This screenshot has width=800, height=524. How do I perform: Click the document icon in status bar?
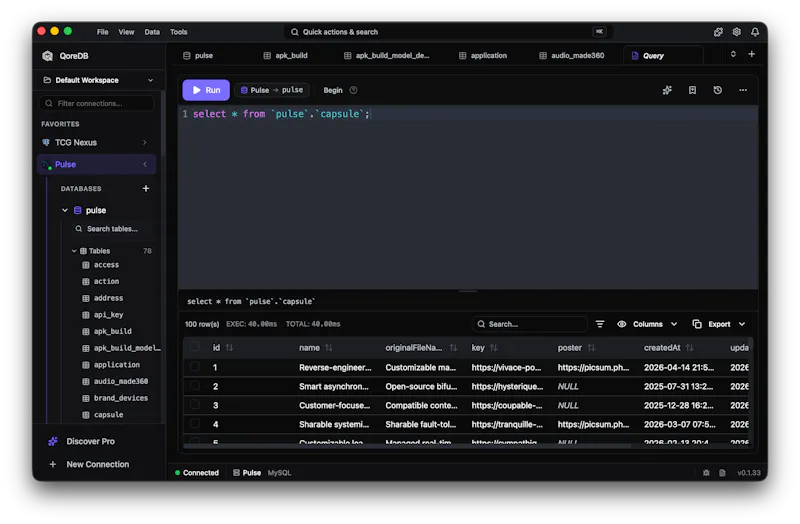[x=722, y=473]
